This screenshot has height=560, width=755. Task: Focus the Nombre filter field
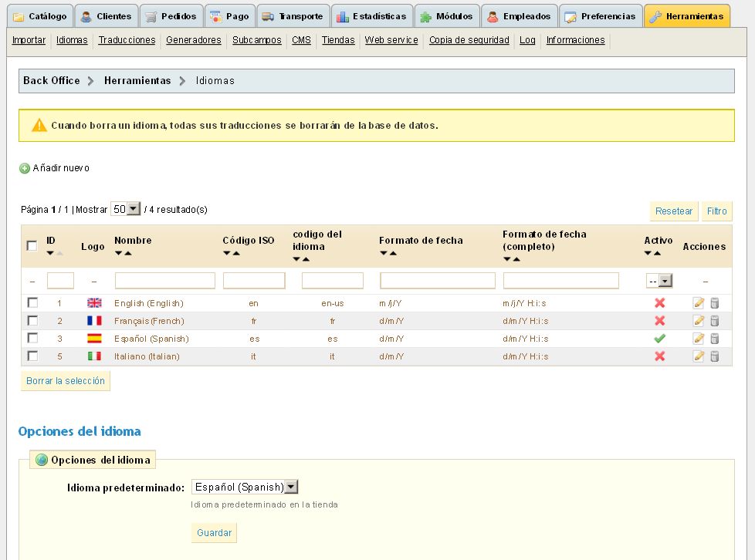164,281
